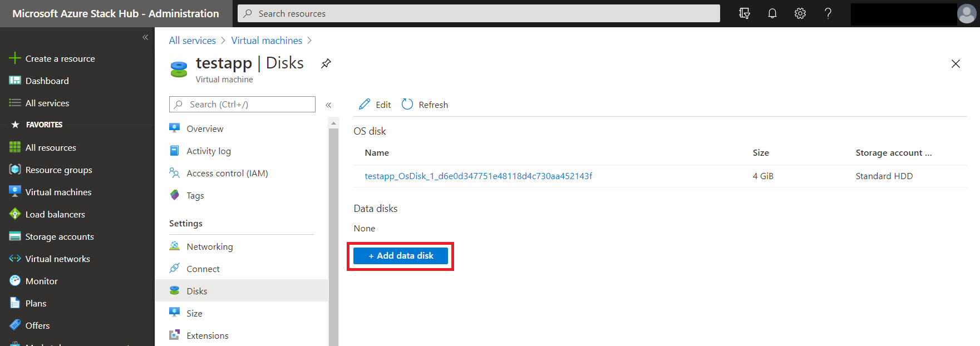Open Monitor icon in sidebar
This screenshot has height=346, width=980.
[15, 281]
